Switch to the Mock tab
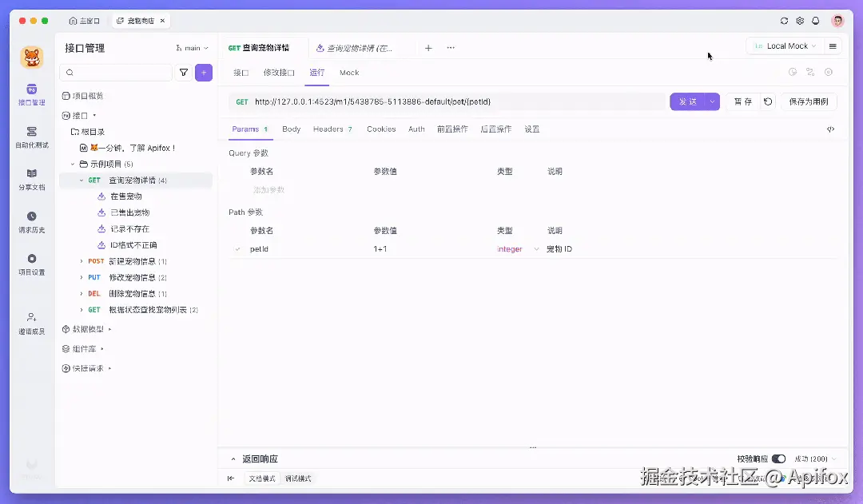The width and height of the screenshot is (863, 504). click(349, 73)
